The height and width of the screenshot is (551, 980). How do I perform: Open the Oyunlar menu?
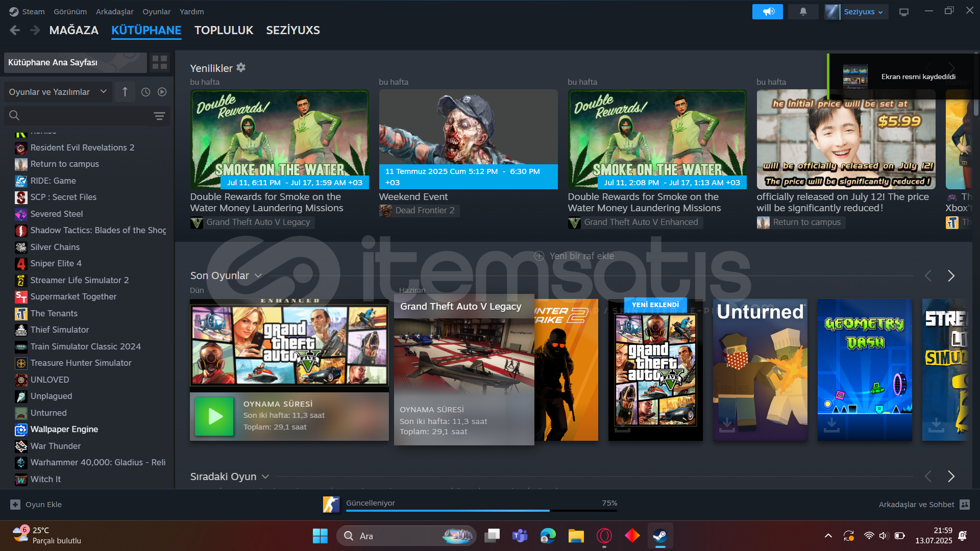[157, 11]
